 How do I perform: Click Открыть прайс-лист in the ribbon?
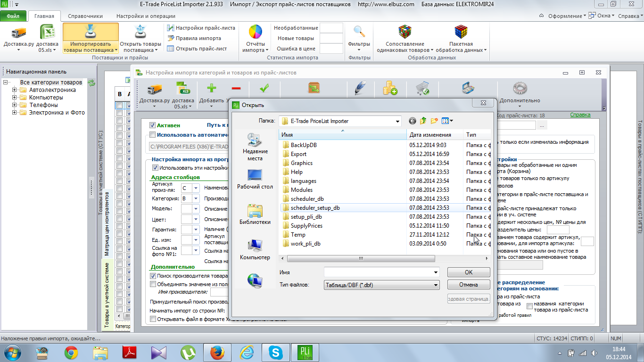click(197, 49)
